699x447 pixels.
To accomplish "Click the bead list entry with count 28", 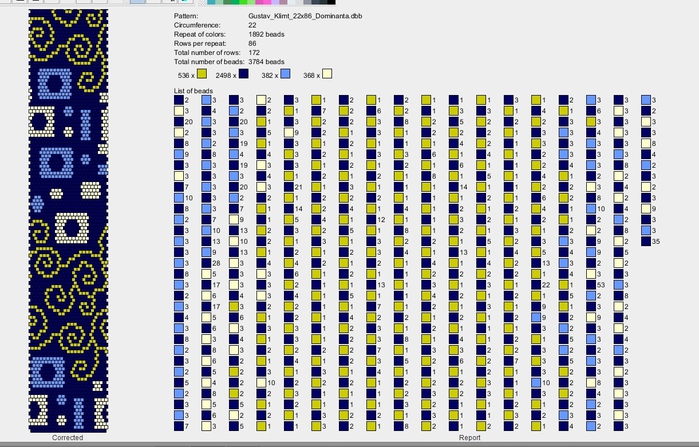I will 210,263.
